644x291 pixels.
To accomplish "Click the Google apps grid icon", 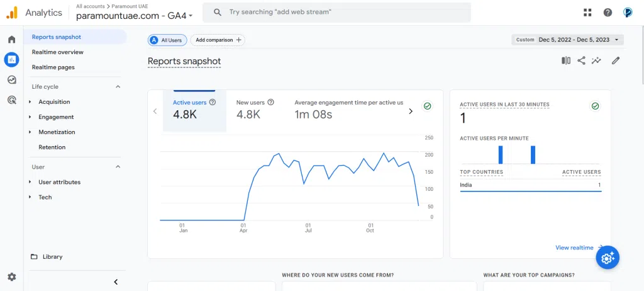I will point(587,13).
